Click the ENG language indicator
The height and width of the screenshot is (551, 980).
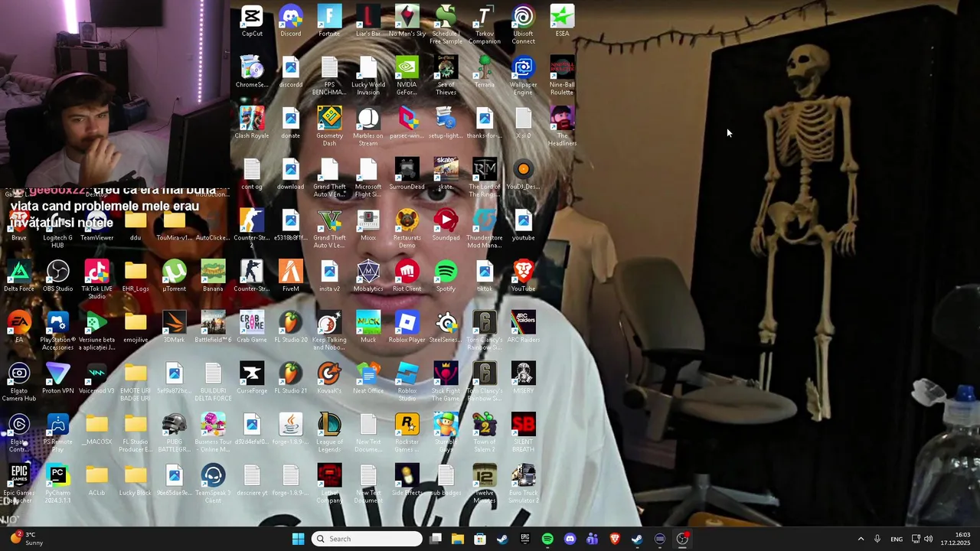(896, 539)
